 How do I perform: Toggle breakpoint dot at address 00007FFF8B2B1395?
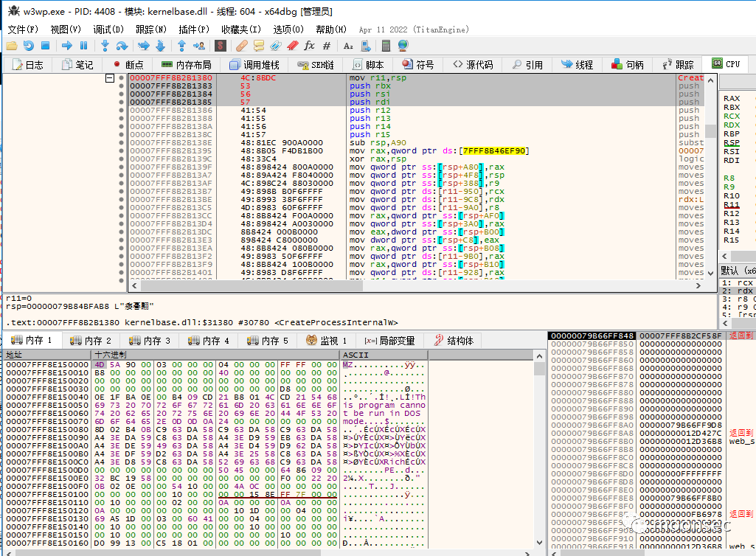(x=122, y=151)
